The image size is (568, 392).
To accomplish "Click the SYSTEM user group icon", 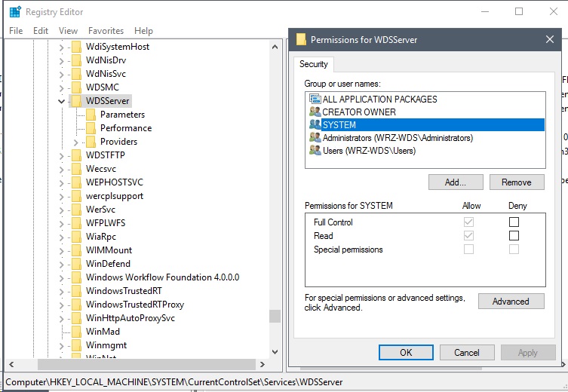I will coord(315,124).
